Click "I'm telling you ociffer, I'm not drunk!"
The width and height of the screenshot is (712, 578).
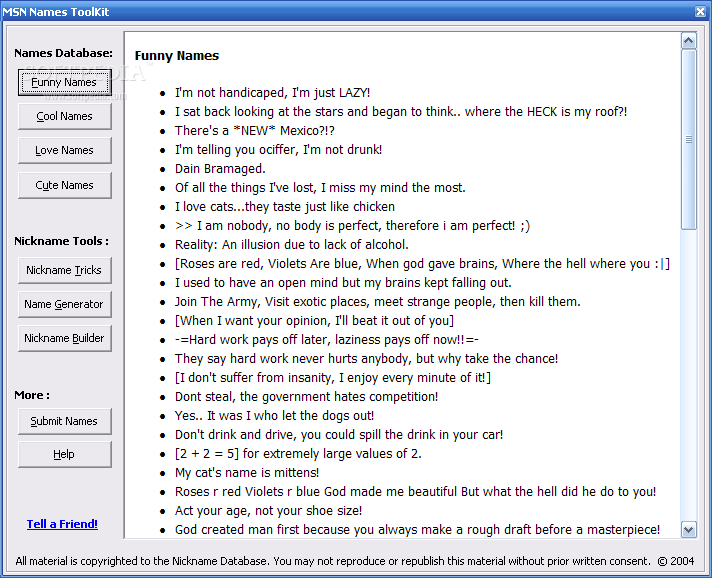tap(278, 150)
